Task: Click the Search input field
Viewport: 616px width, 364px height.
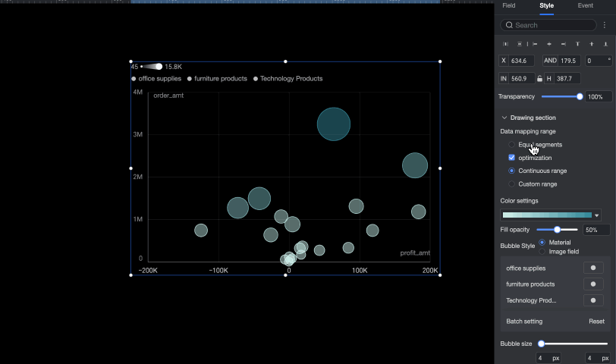Action: click(548, 25)
